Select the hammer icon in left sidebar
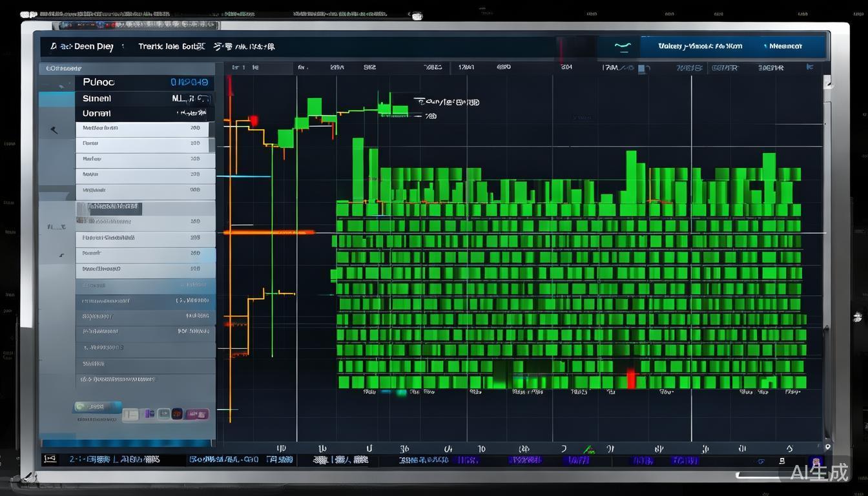Viewport: 868px width, 496px height. click(55, 130)
